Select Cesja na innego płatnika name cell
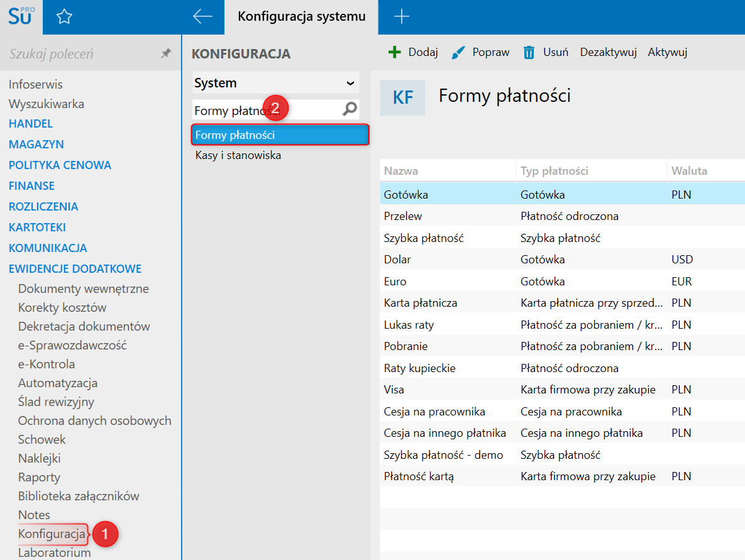The image size is (745, 560). [444, 433]
